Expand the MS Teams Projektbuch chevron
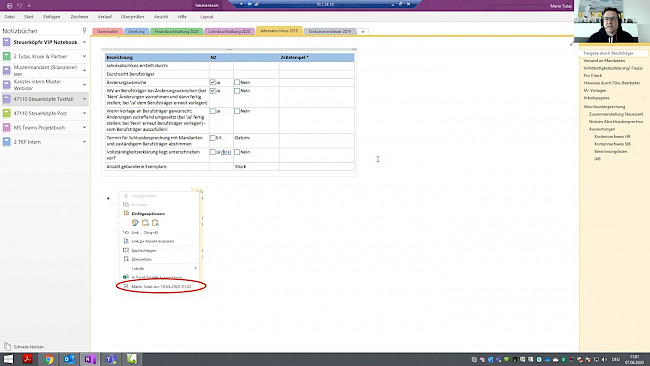 [x=84, y=127]
